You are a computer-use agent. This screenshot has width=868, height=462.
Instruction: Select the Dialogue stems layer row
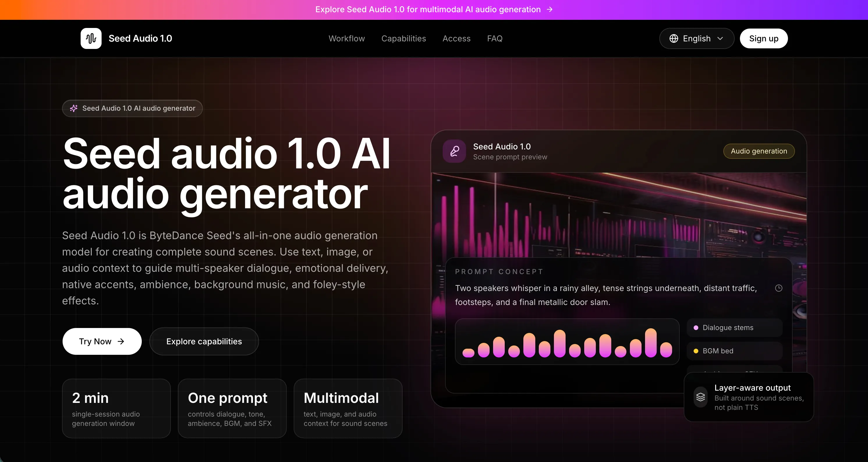tap(735, 328)
